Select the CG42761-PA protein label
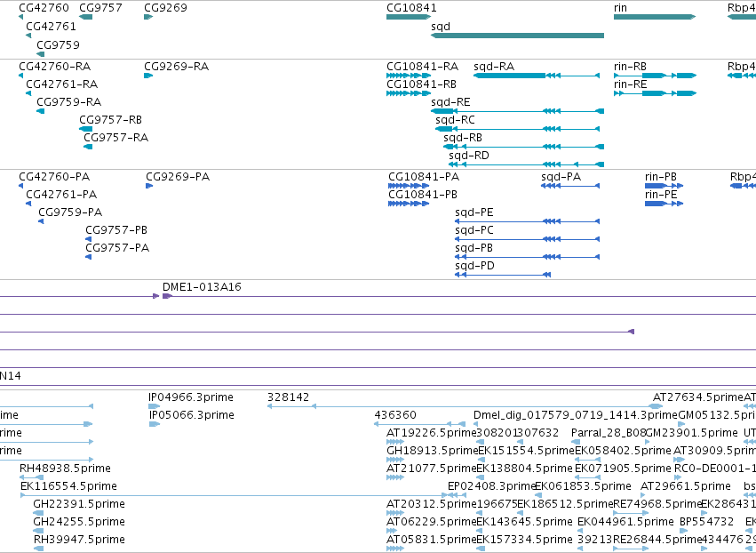This screenshot has width=756, height=553. (x=61, y=195)
